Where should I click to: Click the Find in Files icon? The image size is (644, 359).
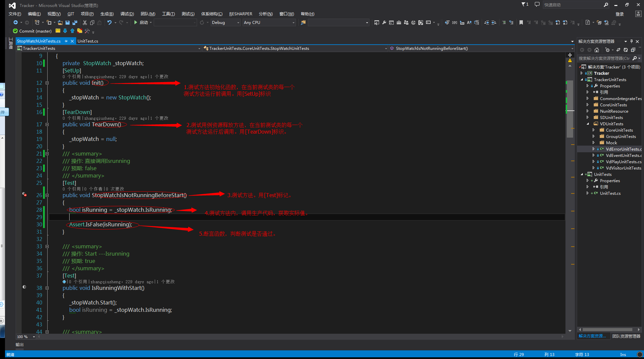[303, 23]
